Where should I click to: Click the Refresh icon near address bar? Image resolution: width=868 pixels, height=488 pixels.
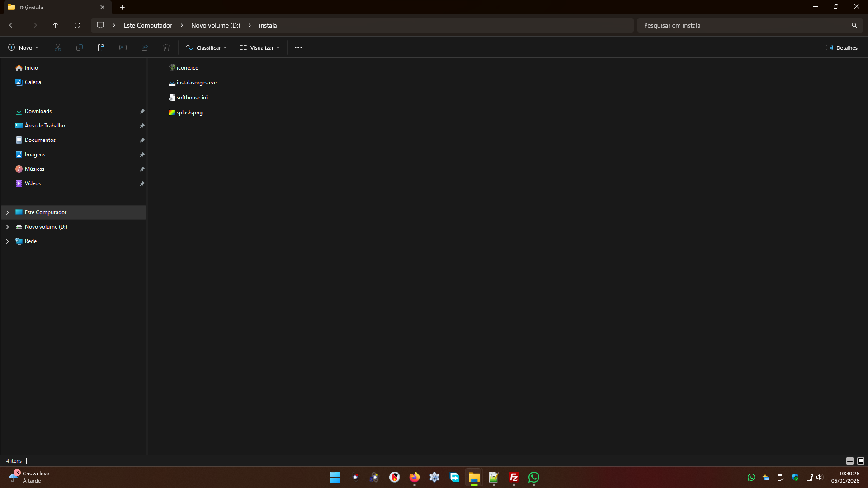coord(77,25)
